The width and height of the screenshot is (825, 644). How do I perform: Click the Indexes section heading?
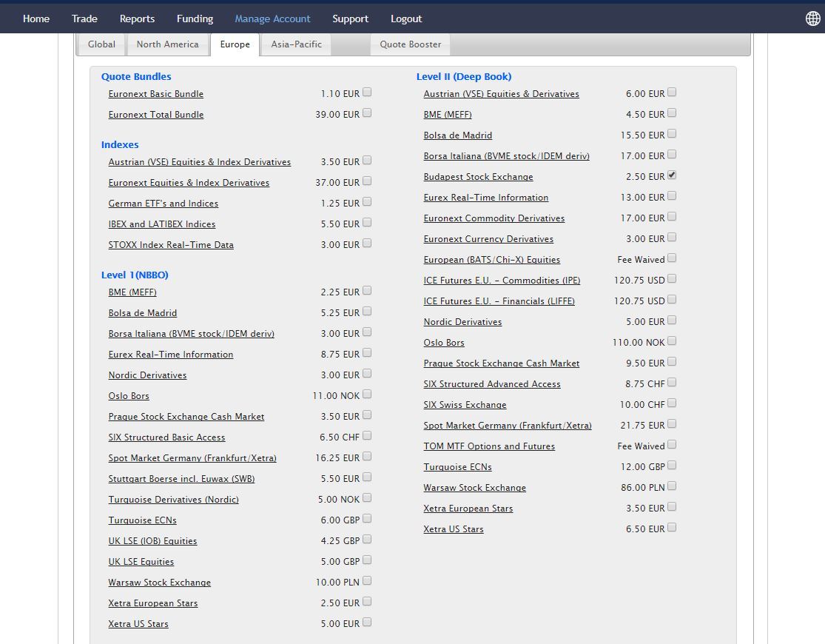click(120, 144)
